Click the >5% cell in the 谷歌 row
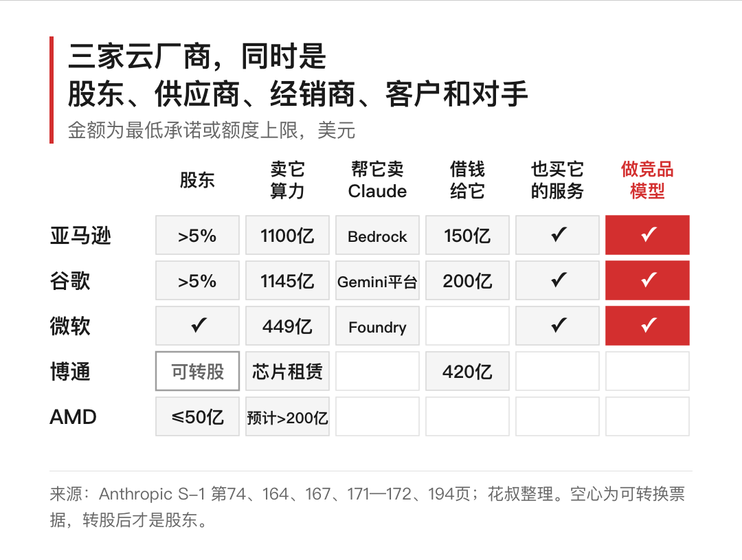742x560 pixels. [x=197, y=280]
